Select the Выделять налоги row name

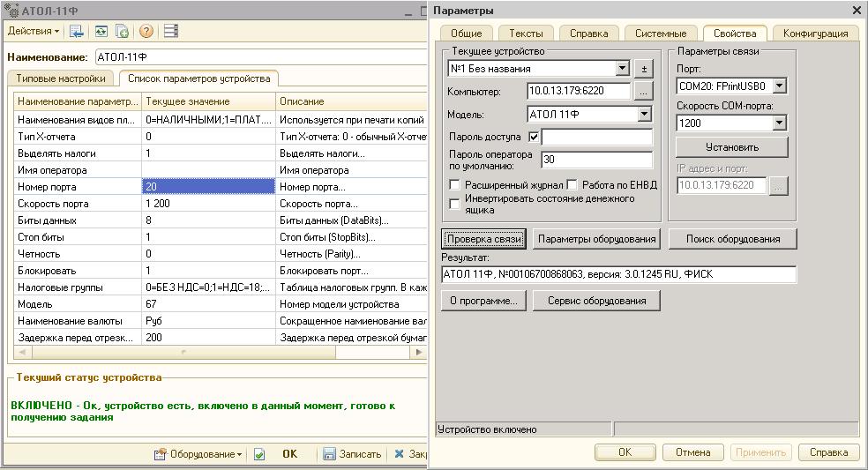pos(78,153)
